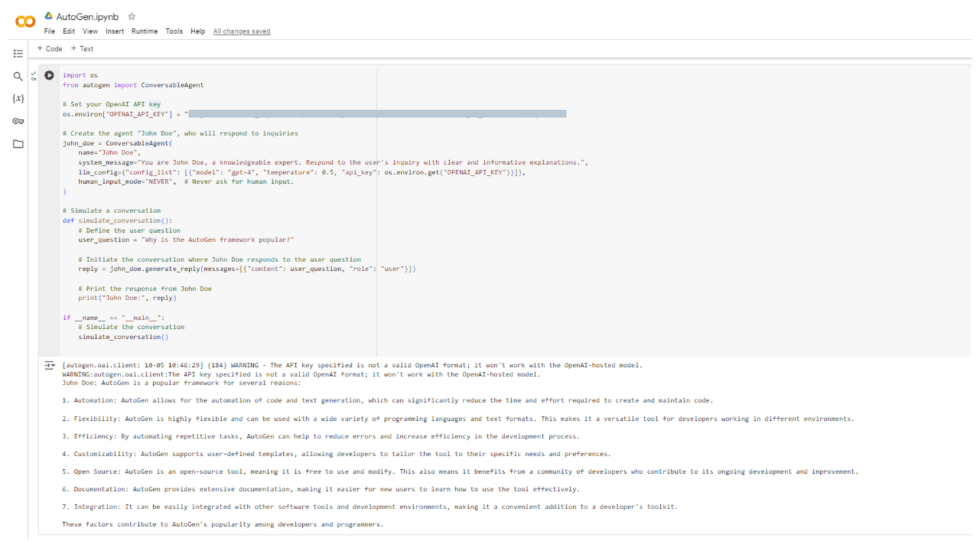Open the Files folder panel
This screenshot has width=980, height=548.
tap(18, 144)
